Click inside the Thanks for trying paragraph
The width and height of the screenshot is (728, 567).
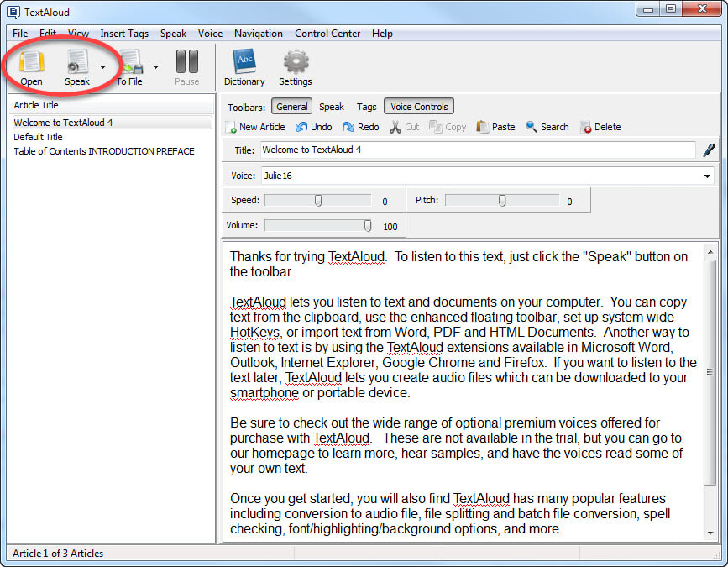[458, 265]
